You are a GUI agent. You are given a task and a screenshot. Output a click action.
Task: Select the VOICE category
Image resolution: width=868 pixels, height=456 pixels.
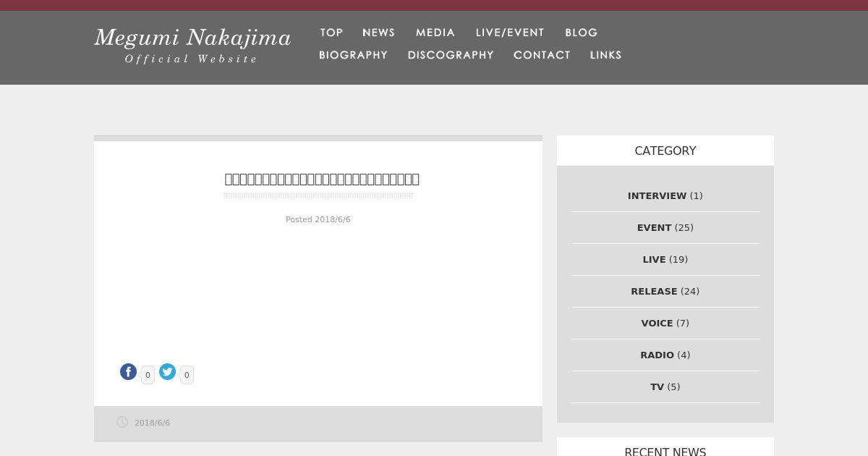tap(657, 323)
